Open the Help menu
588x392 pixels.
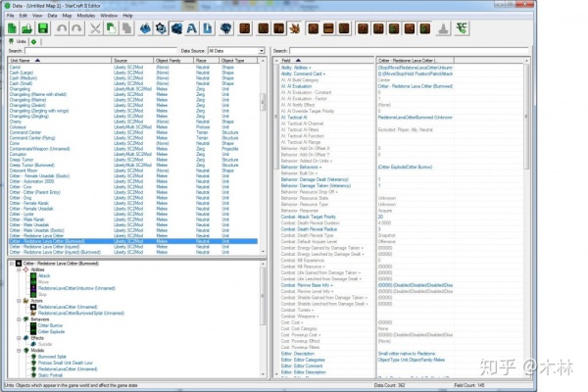coord(127,16)
